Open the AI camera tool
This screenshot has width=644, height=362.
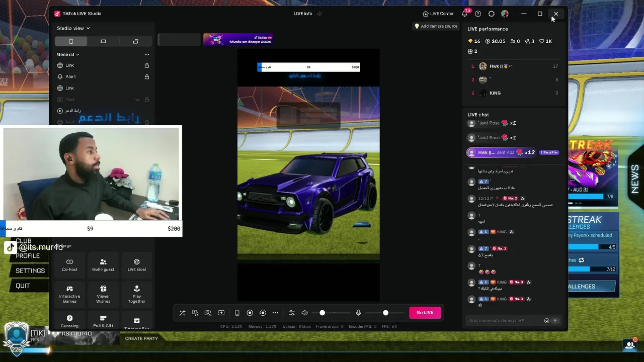pos(208,313)
